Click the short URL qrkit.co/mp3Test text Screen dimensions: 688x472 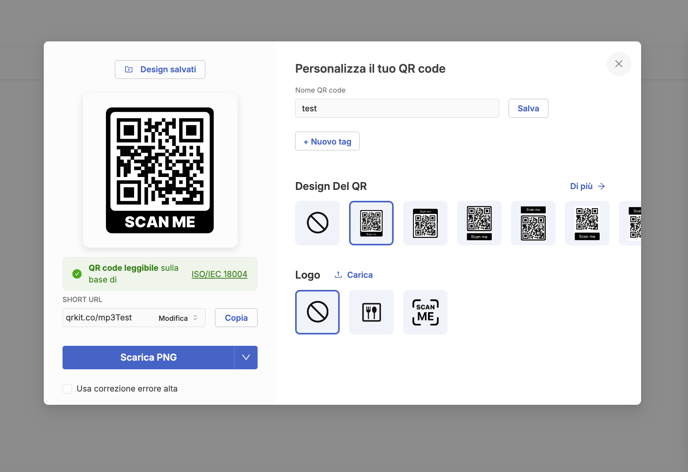point(99,318)
